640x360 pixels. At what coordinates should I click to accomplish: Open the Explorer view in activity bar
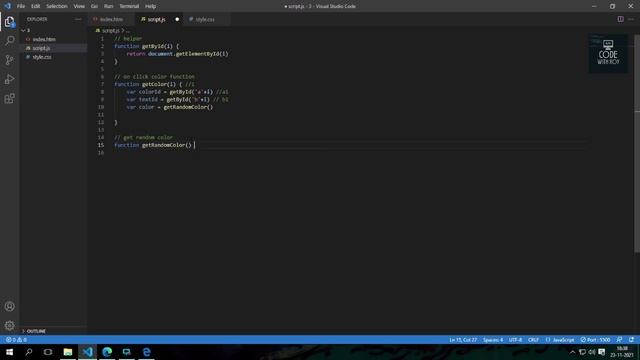pos(9,22)
